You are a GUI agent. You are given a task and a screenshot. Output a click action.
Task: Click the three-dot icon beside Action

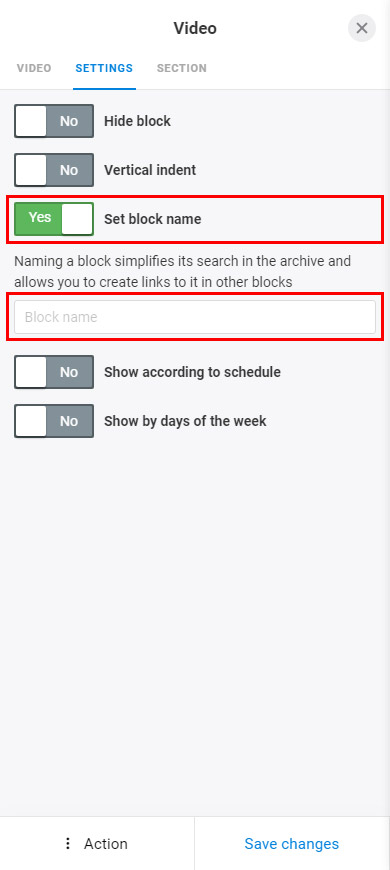tap(68, 843)
